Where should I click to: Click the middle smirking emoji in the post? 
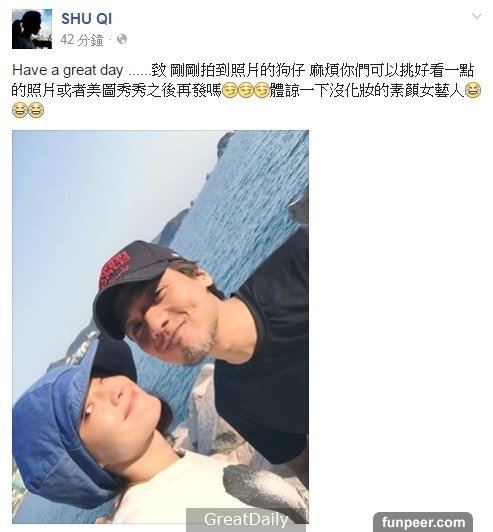(x=246, y=91)
